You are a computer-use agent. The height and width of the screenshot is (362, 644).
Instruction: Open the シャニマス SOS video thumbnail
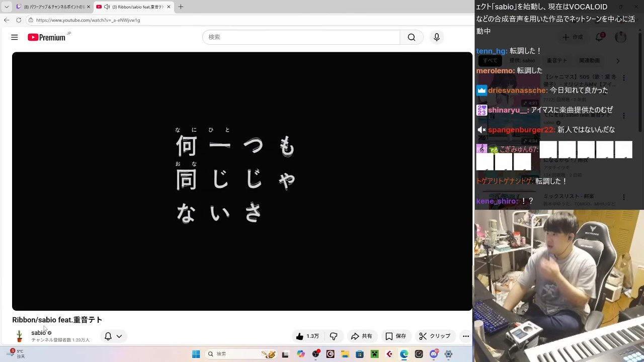tap(508, 90)
